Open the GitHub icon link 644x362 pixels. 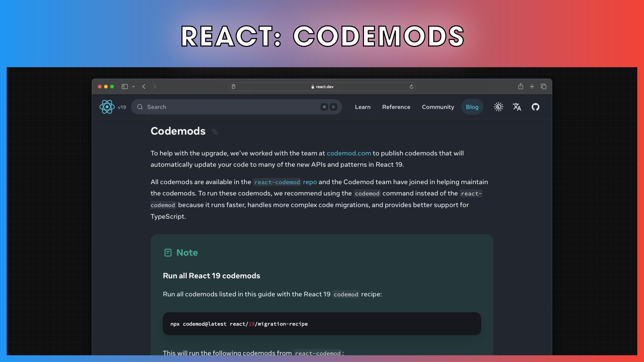[x=535, y=107]
